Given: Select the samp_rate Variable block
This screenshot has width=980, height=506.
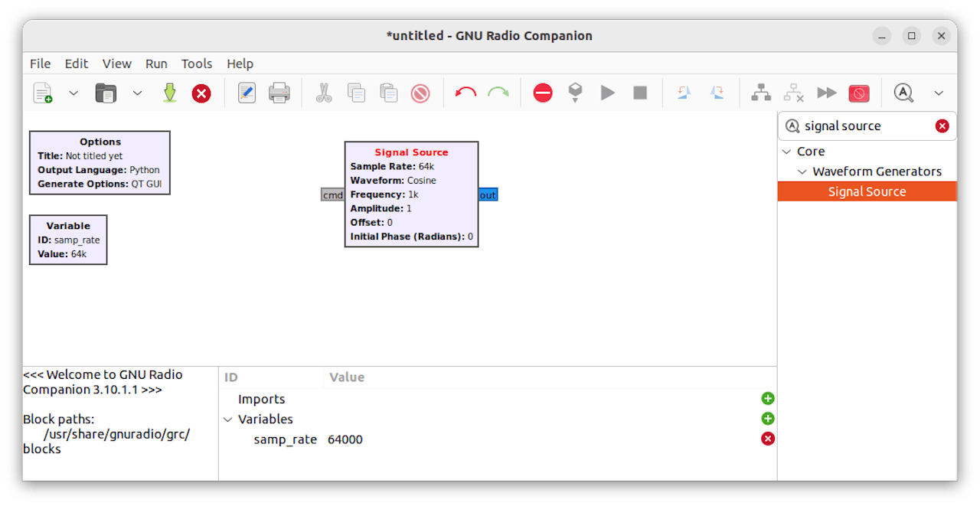Looking at the screenshot, I should coord(68,240).
